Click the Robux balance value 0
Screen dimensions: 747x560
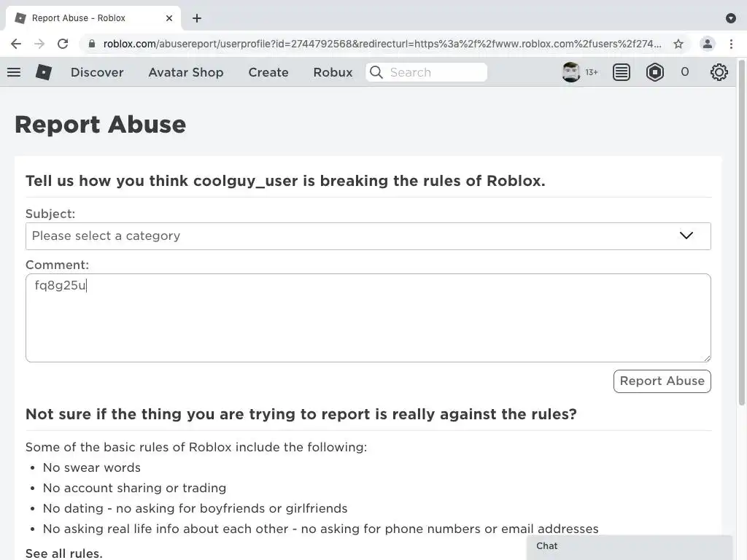[684, 72]
